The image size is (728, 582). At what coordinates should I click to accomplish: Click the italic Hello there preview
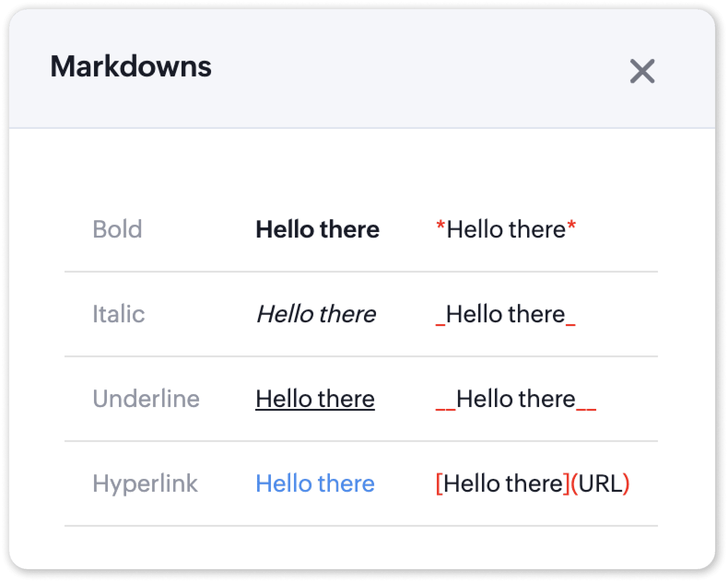(316, 314)
